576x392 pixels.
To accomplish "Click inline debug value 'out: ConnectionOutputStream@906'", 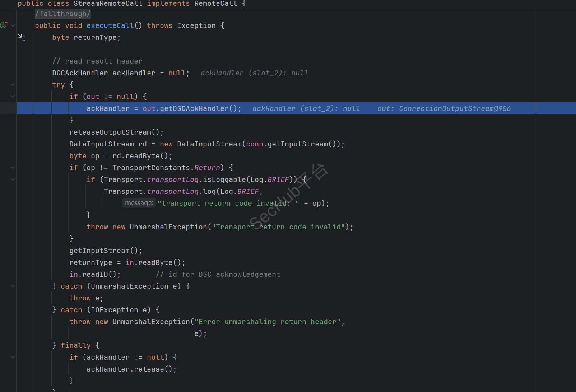I will (444, 108).
